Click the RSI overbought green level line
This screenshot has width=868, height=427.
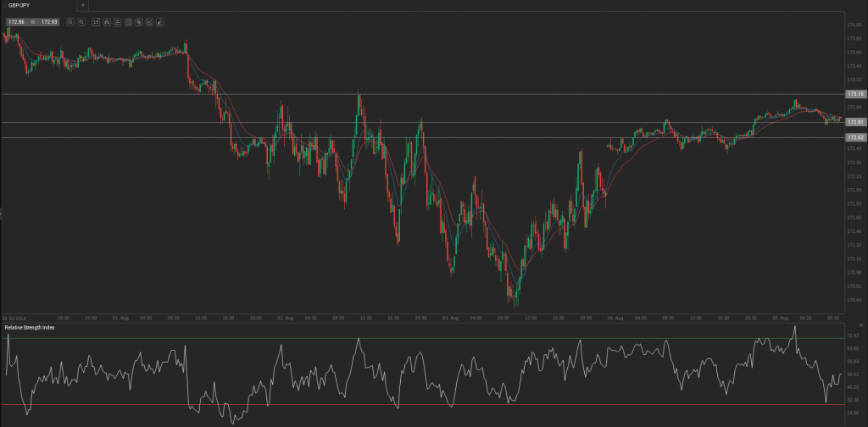pyautogui.click(x=424, y=339)
